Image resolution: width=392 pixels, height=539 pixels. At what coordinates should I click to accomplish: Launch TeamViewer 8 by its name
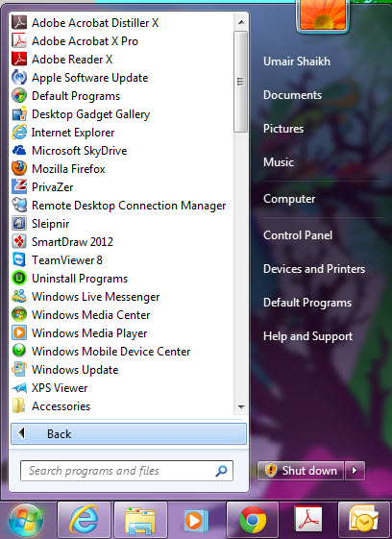(67, 260)
